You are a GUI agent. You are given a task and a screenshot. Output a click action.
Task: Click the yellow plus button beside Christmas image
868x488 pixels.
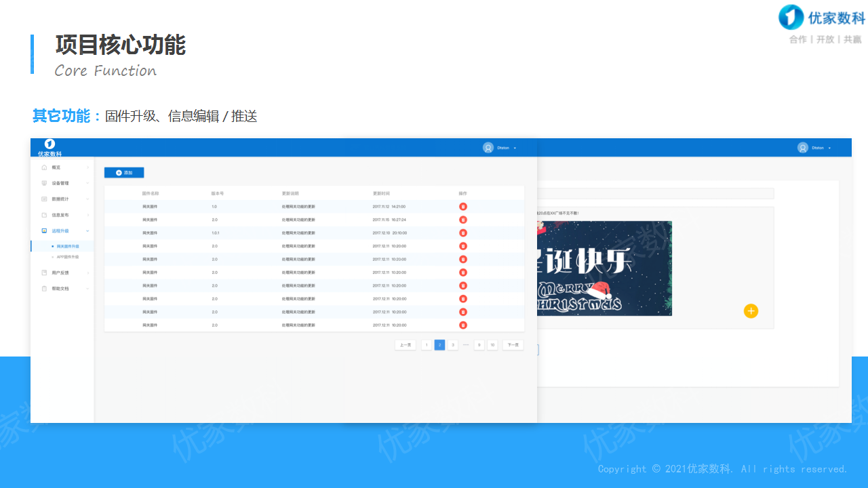[x=751, y=311]
